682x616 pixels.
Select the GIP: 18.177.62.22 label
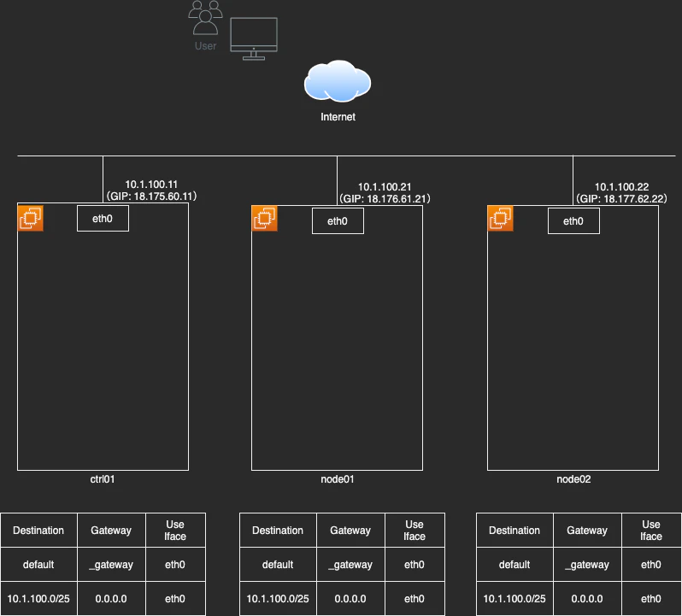pyautogui.click(x=621, y=199)
